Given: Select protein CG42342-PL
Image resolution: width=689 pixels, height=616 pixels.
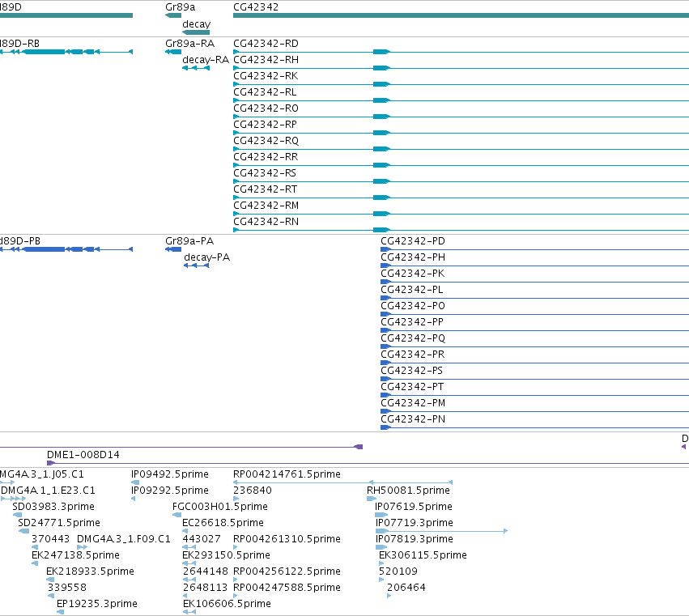Looking at the screenshot, I should tap(412, 290).
